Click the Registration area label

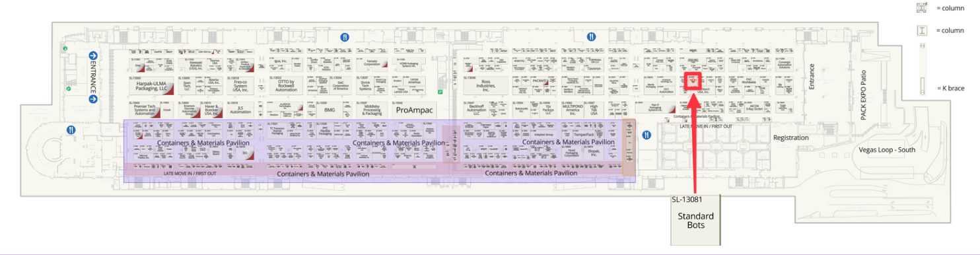coord(790,137)
